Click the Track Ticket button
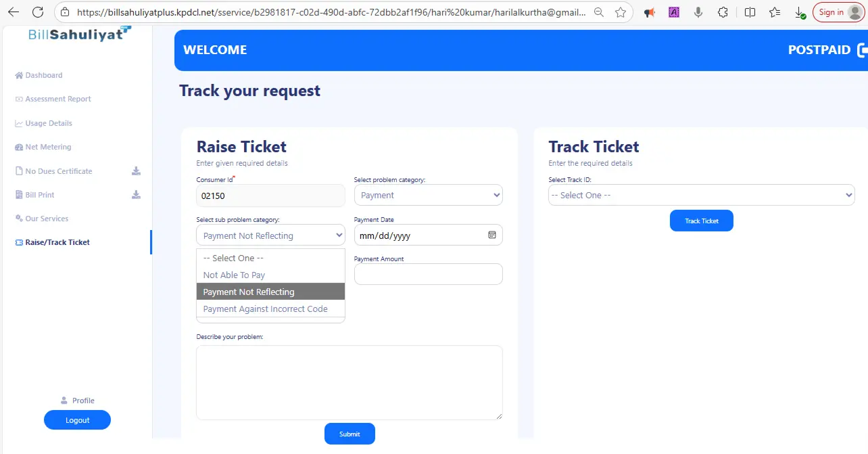868x454 pixels. pyautogui.click(x=701, y=221)
